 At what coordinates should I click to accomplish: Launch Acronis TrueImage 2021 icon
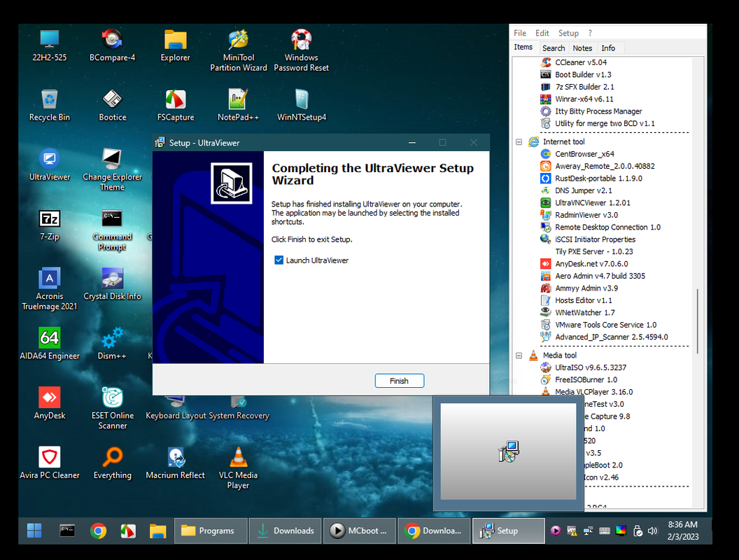click(49, 289)
